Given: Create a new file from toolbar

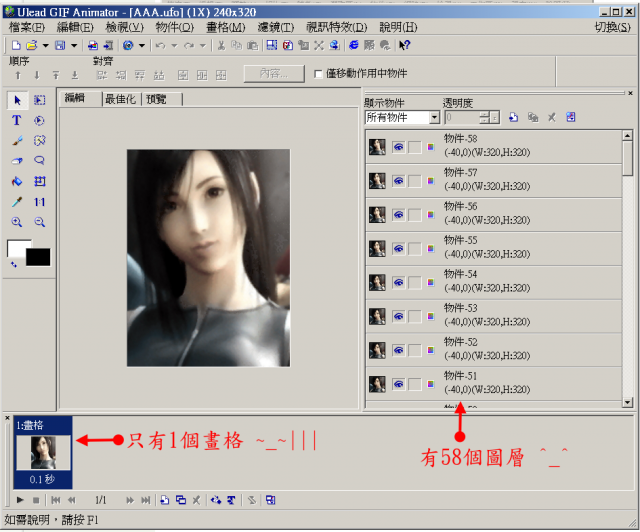Looking at the screenshot, I should coord(16,45).
